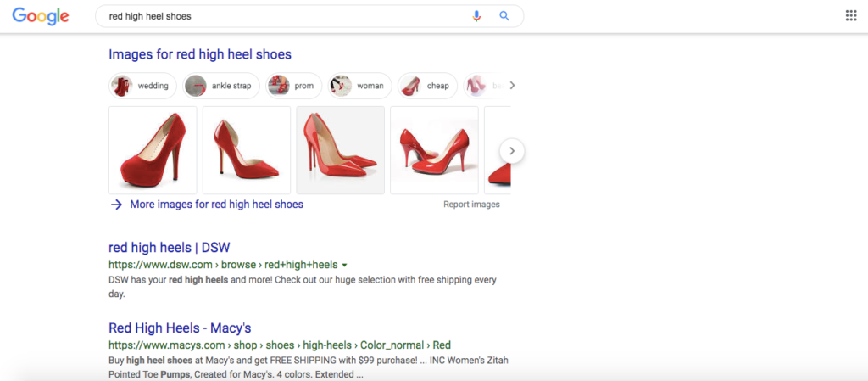Open the red suede platform heel image
Viewport: 868px width, 381px height.
click(153, 150)
